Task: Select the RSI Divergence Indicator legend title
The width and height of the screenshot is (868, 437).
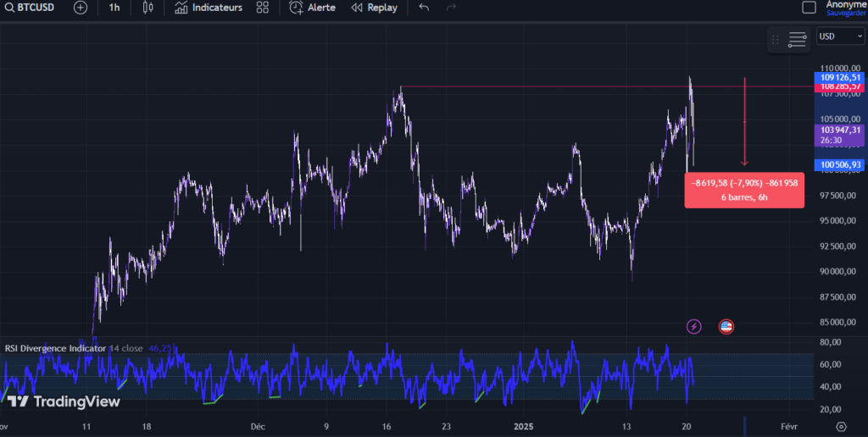Action: (x=55, y=348)
